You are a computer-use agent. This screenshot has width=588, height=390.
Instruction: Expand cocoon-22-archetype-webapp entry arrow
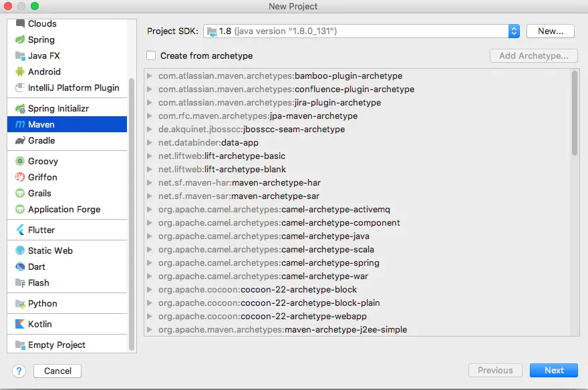coord(149,316)
